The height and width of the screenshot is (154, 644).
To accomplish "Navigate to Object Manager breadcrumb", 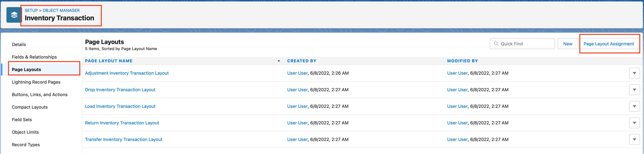I will [61, 10].
